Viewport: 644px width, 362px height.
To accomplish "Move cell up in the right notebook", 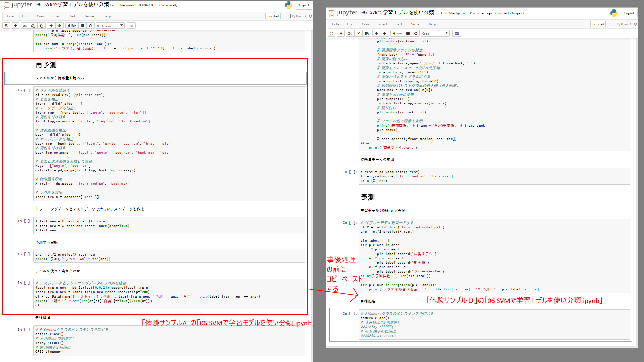I will point(376,33).
